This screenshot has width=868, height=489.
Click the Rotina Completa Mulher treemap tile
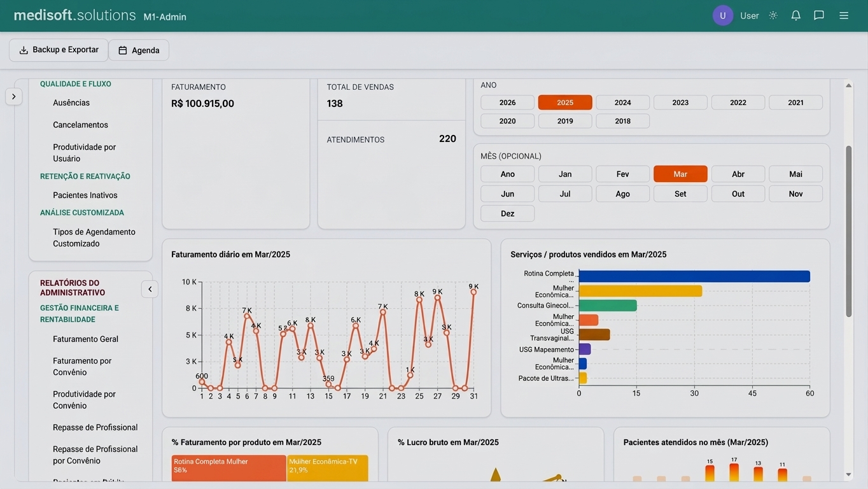coord(229,468)
